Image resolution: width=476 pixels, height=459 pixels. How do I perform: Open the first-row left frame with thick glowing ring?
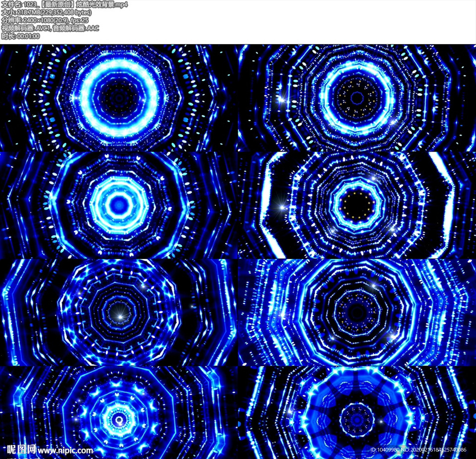(119, 98)
